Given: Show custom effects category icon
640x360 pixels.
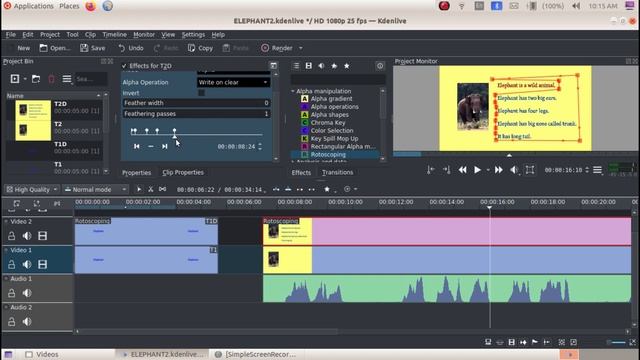Looking at the screenshot, I should [334, 66].
